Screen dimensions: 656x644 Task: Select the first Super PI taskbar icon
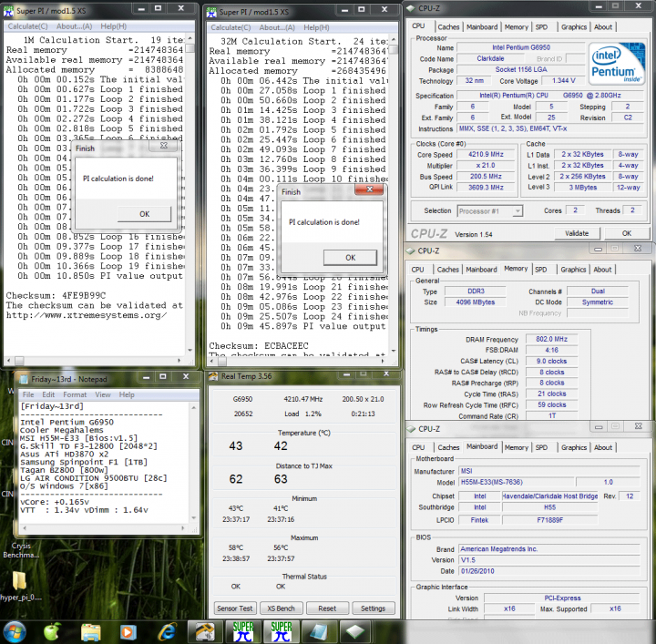243,632
